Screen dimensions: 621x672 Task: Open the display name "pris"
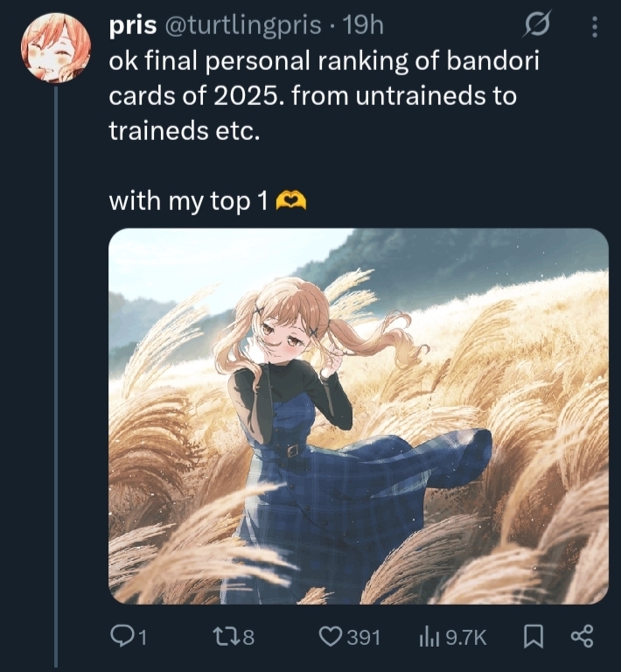point(133,25)
